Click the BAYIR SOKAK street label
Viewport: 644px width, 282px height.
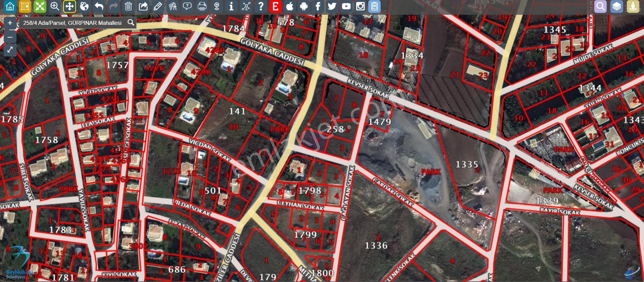[x=560, y=211]
